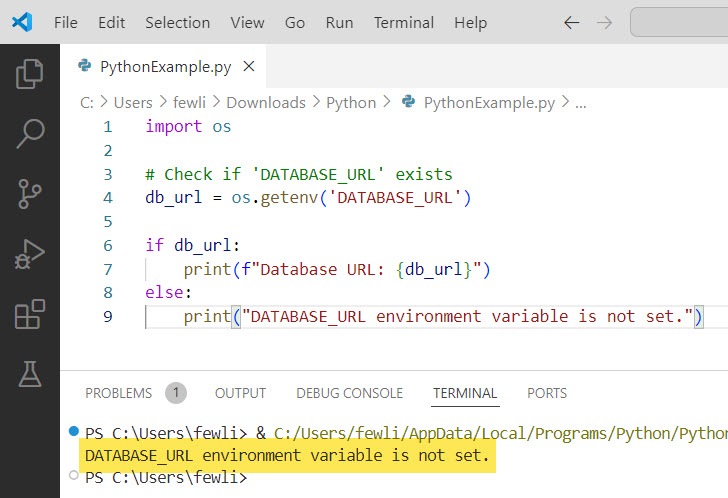
Task: Click the Users breadcrumb segment
Action: 133,103
